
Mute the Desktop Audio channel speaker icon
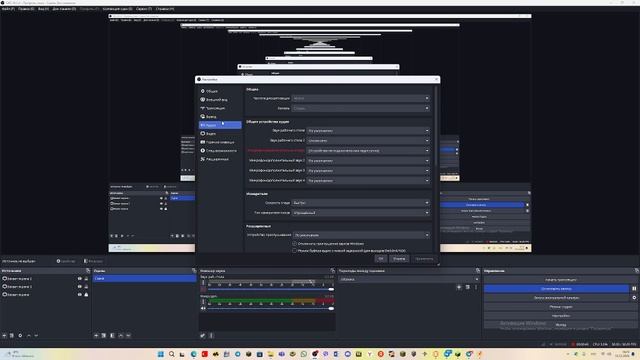(x=203, y=289)
